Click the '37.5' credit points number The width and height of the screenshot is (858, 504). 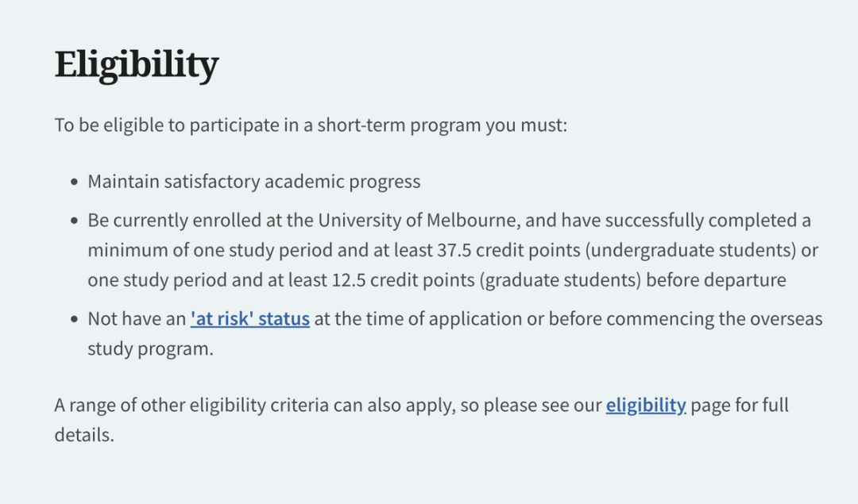454,250
